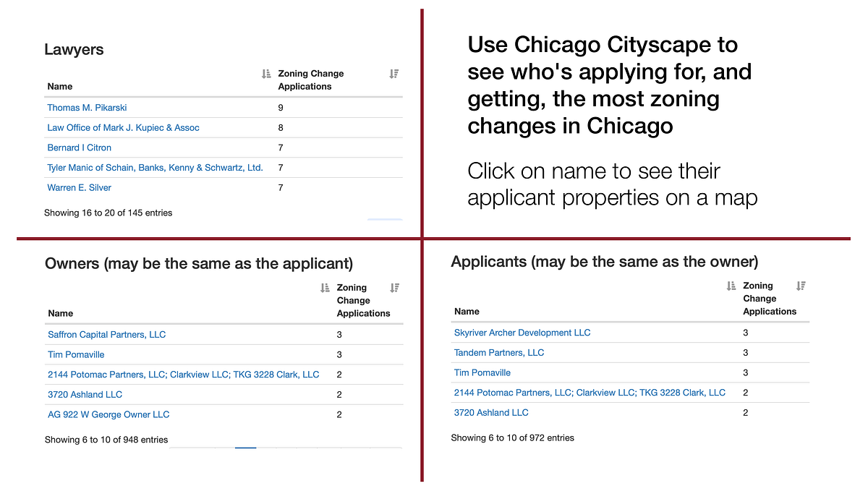Viewport: 868px width, 491px height.
Task: Click the descending sort icon on Owners Zoning Change Applications
Action: (x=394, y=287)
